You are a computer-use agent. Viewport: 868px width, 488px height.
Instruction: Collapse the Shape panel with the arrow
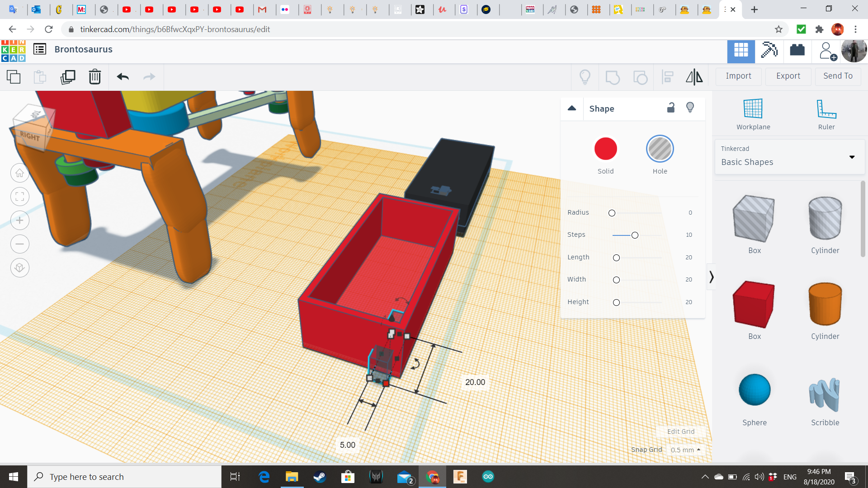coord(571,108)
